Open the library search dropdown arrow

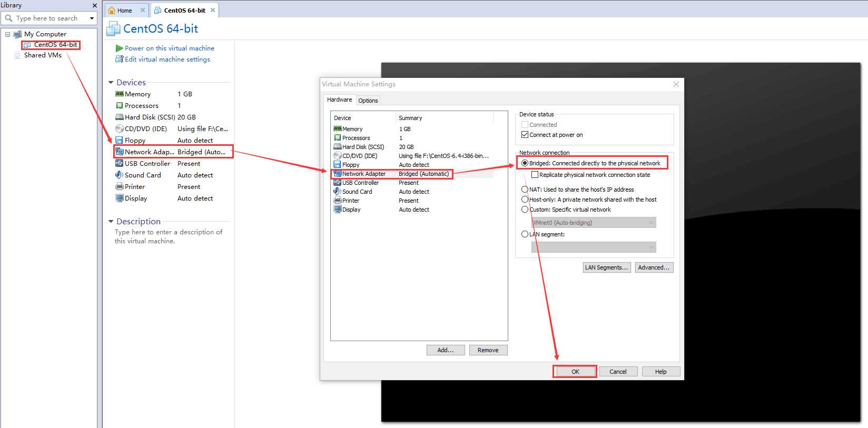[92, 18]
